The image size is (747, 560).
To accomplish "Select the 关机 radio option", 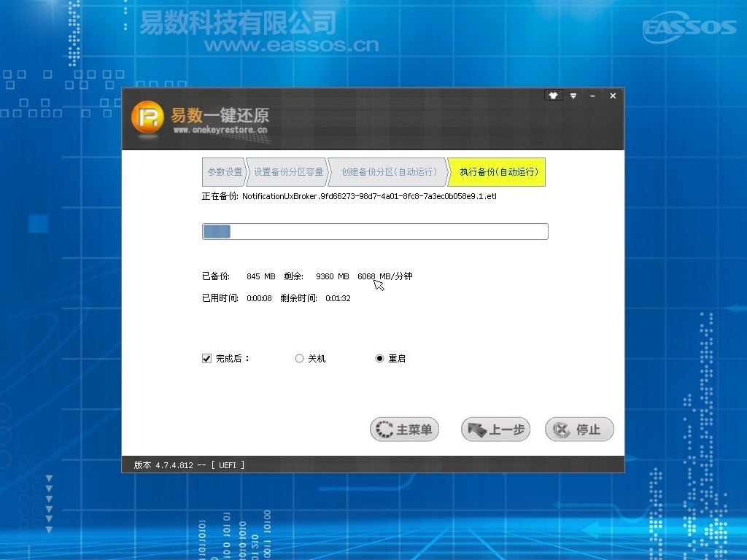I will coord(299,359).
